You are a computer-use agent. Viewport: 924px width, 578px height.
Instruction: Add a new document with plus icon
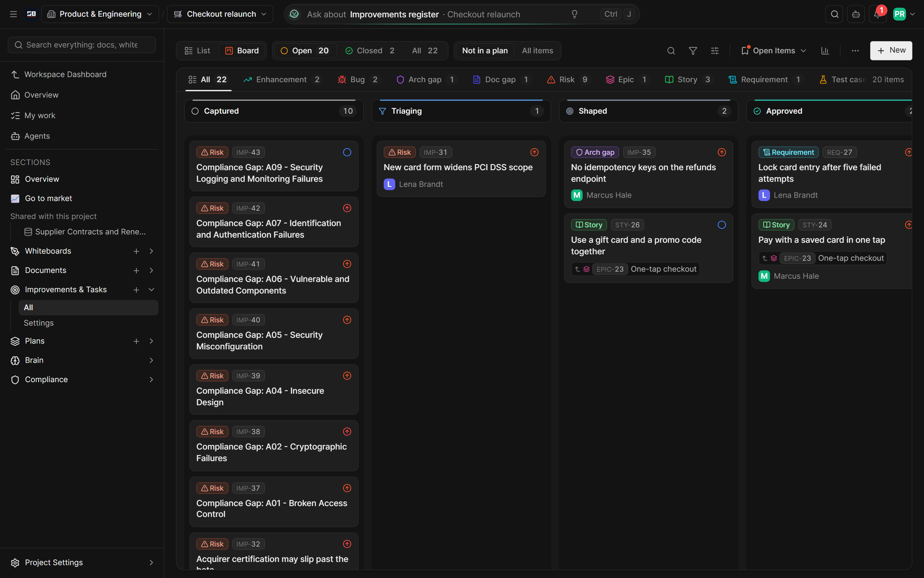pos(136,270)
